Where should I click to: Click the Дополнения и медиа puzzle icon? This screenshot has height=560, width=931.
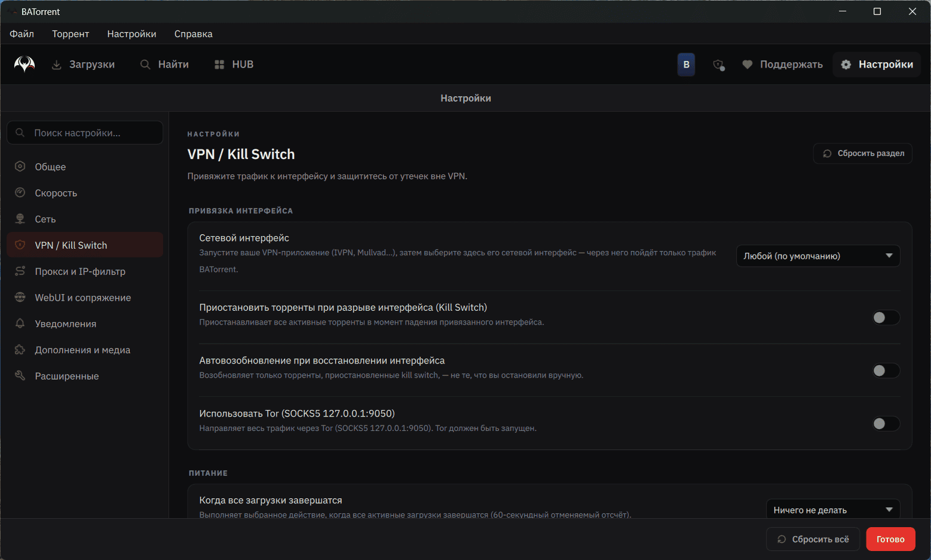click(x=20, y=350)
